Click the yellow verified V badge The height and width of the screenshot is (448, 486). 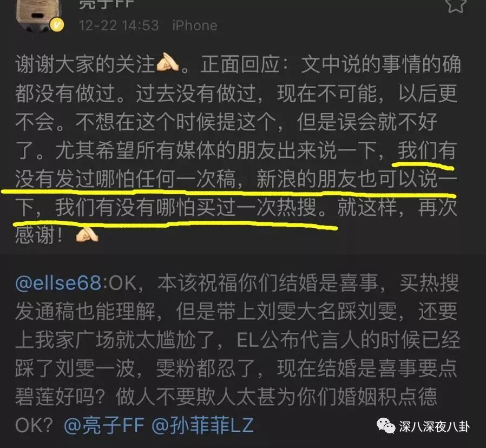(57, 25)
